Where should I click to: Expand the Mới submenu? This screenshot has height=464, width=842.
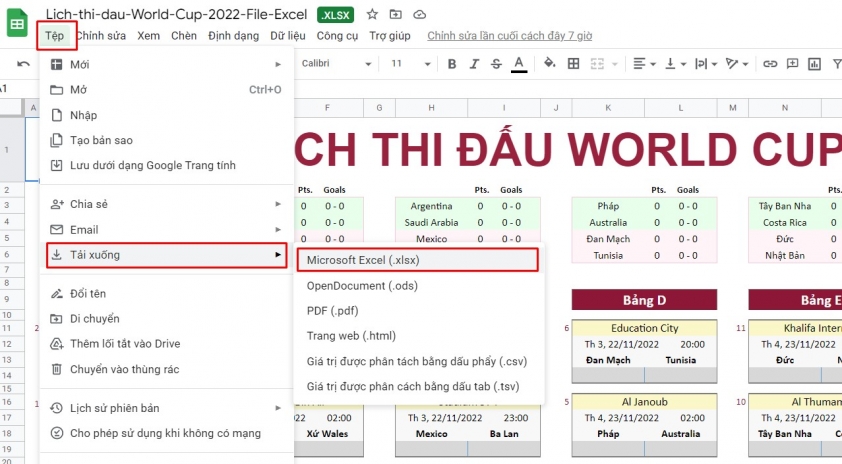pos(166,64)
